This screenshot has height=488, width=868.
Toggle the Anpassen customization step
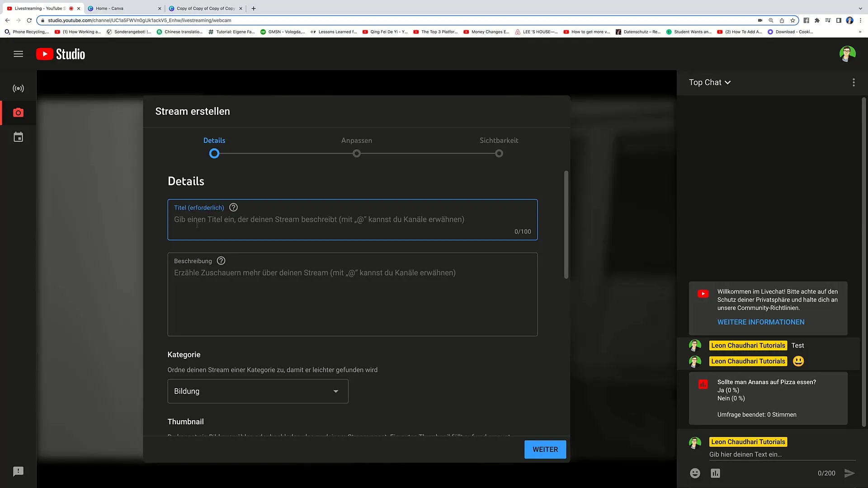click(x=357, y=153)
